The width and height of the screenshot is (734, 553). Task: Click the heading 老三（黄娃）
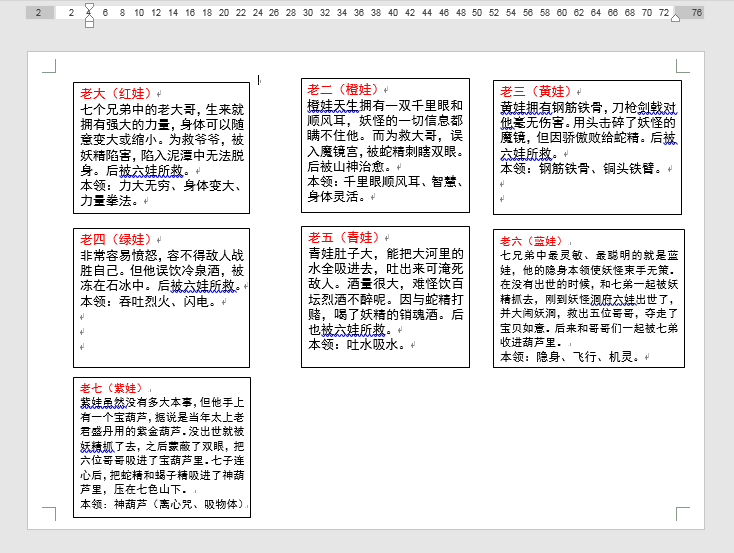pos(536,91)
